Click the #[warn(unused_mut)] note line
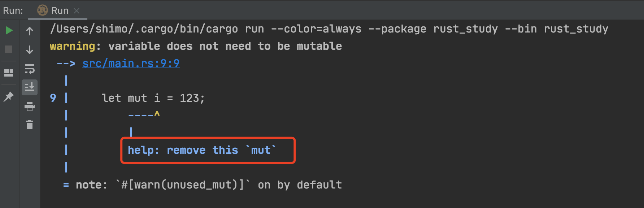 (209, 185)
